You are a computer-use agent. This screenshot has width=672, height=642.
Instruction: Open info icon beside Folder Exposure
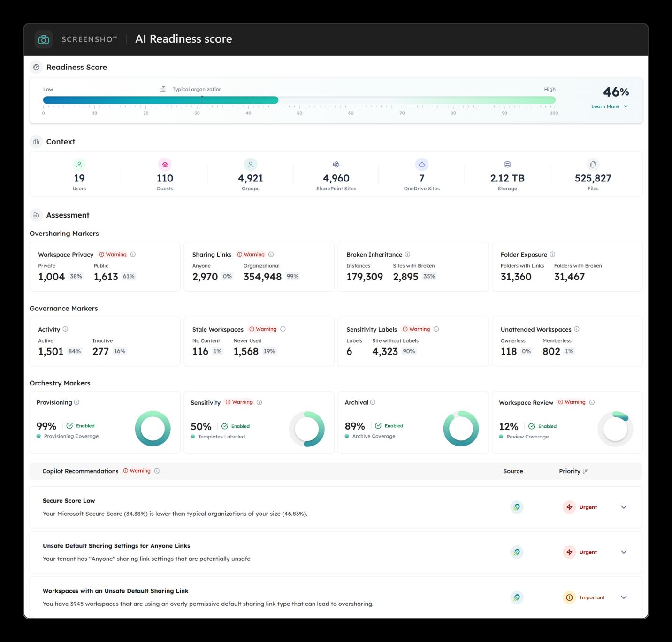[552, 254]
